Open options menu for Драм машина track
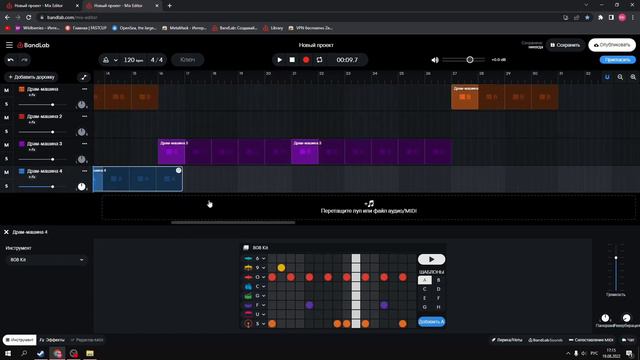This screenshot has width=640, height=360. (x=84, y=89)
